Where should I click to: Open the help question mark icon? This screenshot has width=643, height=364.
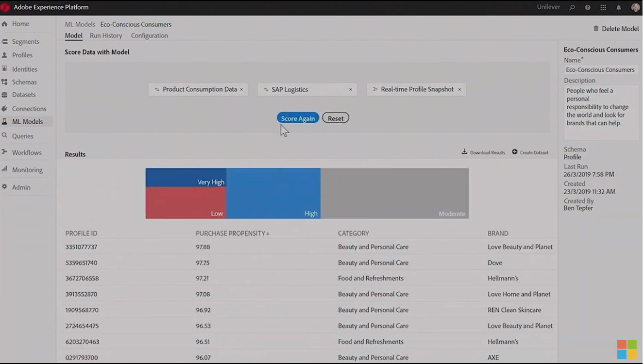pyautogui.click(x=588, y=7)
